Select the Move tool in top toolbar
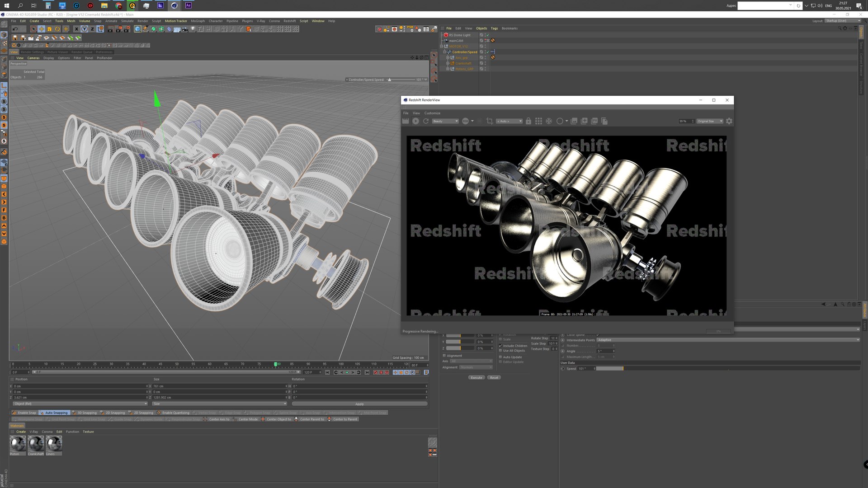 pos(41,29)
